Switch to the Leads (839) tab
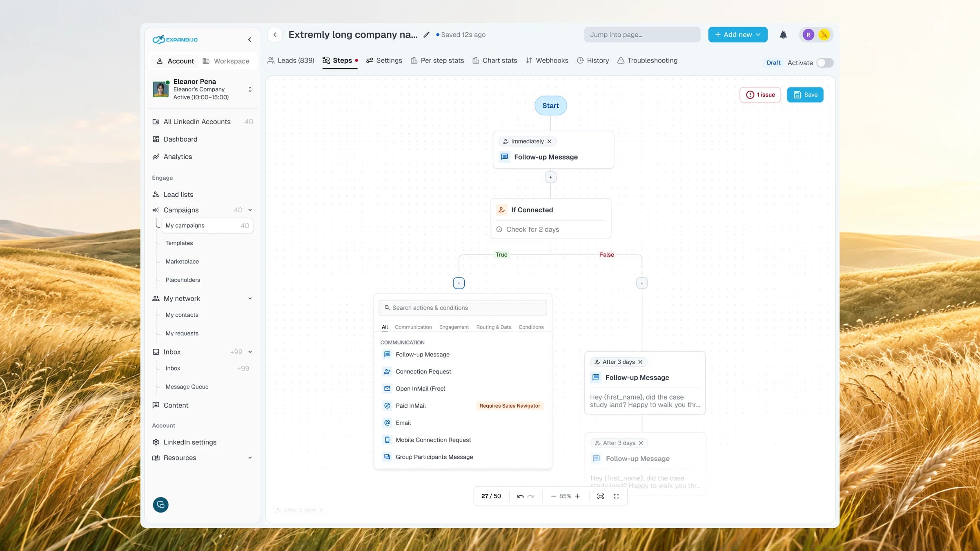 291,60
